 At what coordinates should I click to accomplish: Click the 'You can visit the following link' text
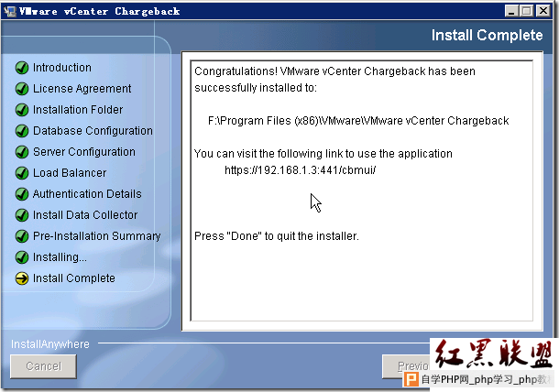pyautogui.click(x=323, y=154)
